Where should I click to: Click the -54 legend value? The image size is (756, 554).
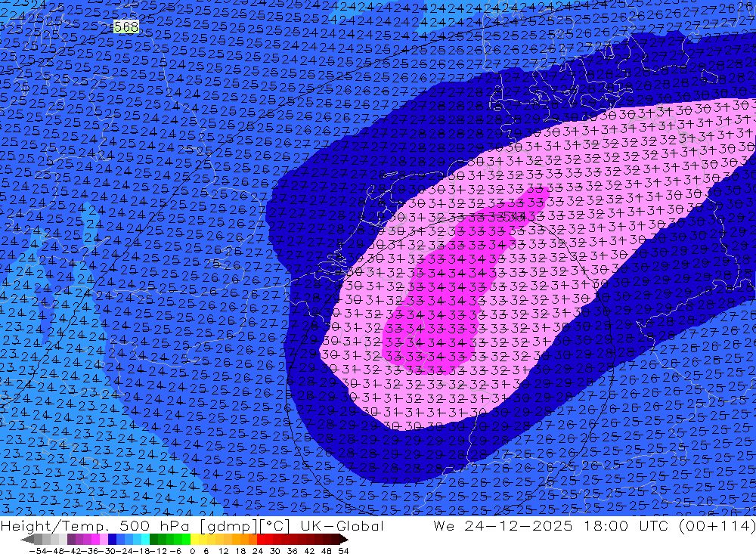click(x=38, y=551)
